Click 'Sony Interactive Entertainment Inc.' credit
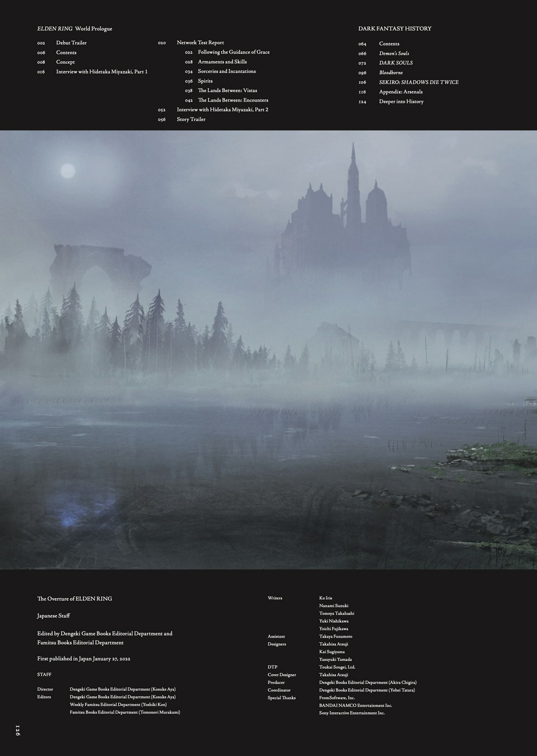The width and height of the screenshot is (537, 756). [x=351, y=713]
